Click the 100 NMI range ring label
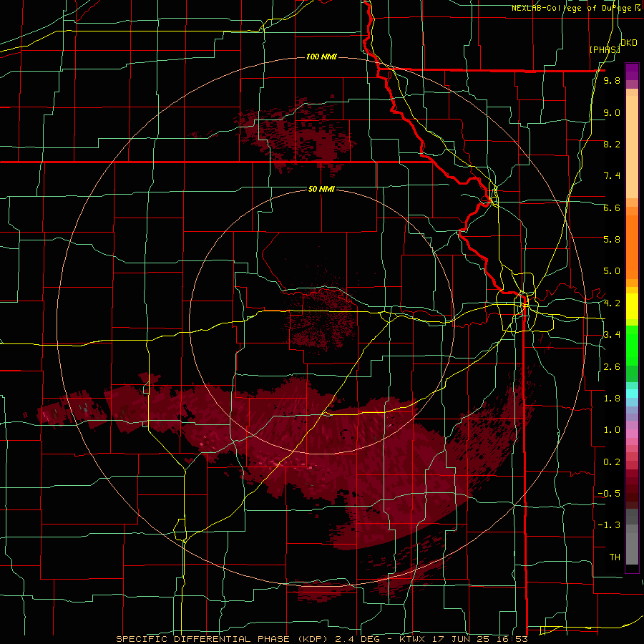Screen dimensions: 644x644 (321, 57)
